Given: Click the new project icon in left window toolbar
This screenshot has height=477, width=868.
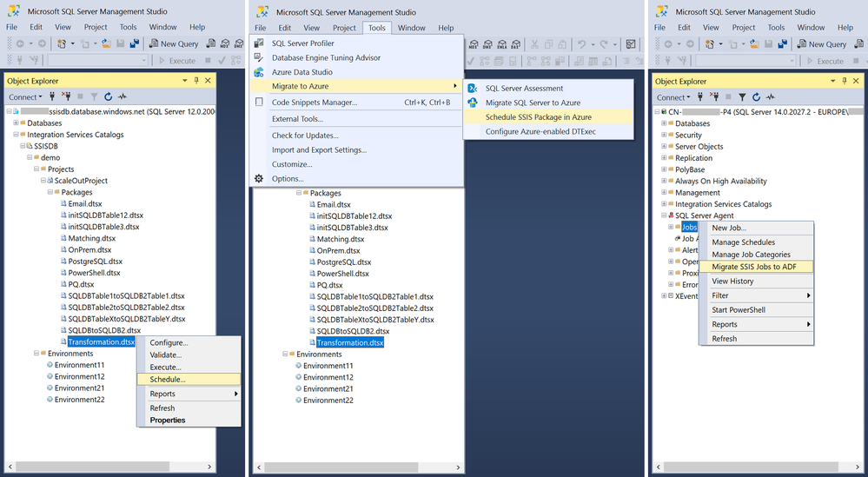Looking at the screenshot, I should (62, 43).
